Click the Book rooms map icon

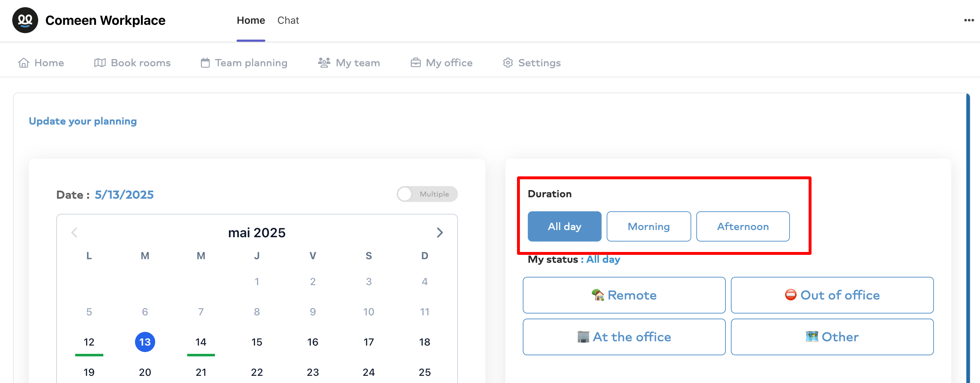coord(100,63)
